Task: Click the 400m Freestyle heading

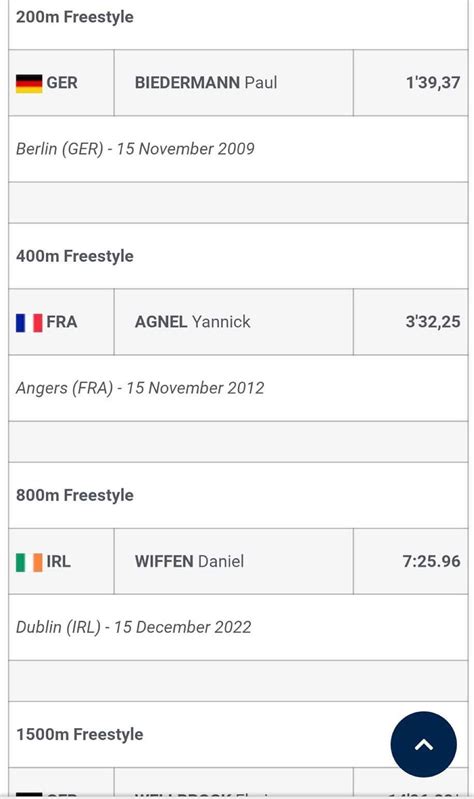Action: point(74,256)
